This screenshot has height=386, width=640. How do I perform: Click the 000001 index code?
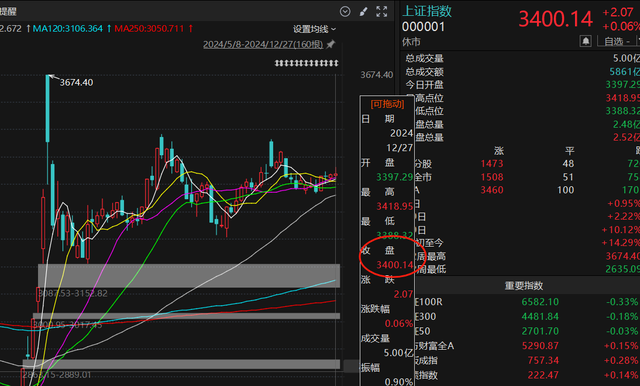pyautogui.click(x=423, y=27)
